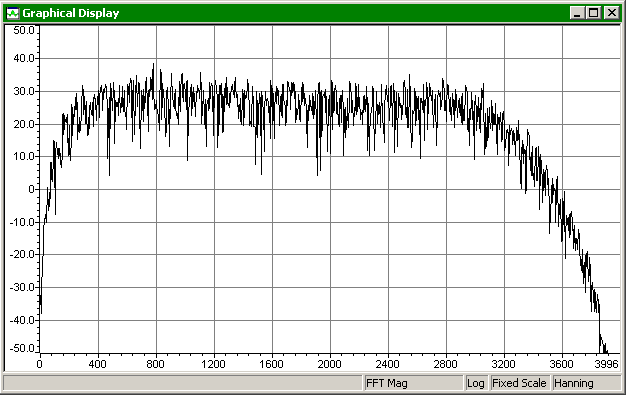Maximize the Graphical Display window
The height and width of the screenshot is (395, 626).
click(x=594, y=13)
